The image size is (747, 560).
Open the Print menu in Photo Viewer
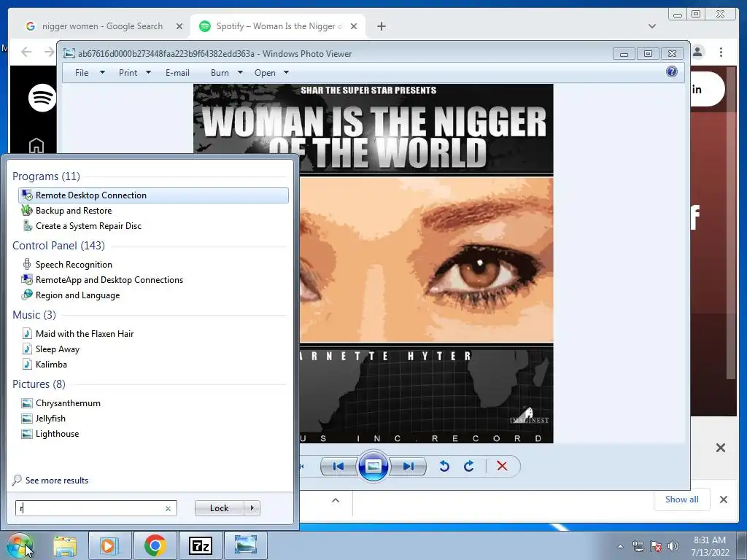134,73
